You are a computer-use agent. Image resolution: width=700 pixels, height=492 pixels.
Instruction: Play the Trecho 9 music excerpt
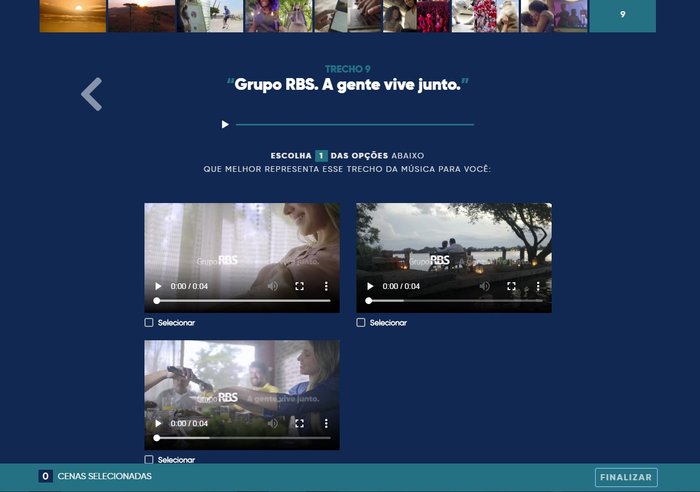tap(225, 124)
